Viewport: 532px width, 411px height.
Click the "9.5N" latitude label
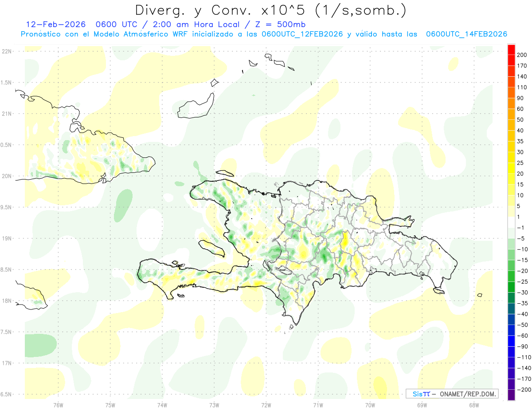[x=7, y=207]
